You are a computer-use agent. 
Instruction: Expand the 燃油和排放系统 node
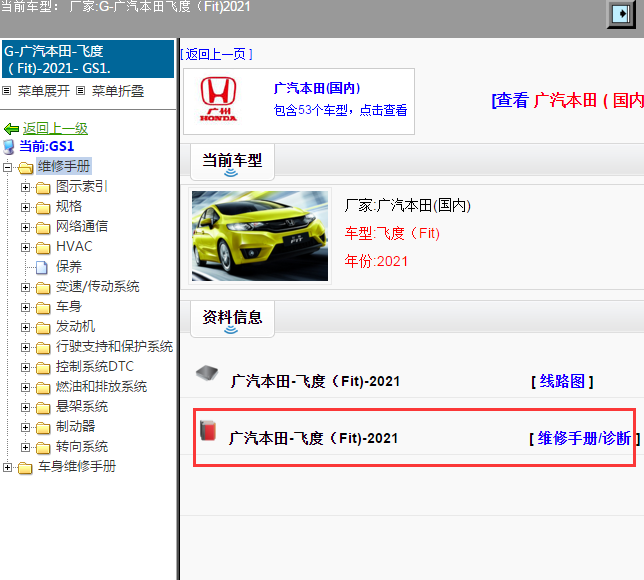[25, 387]
